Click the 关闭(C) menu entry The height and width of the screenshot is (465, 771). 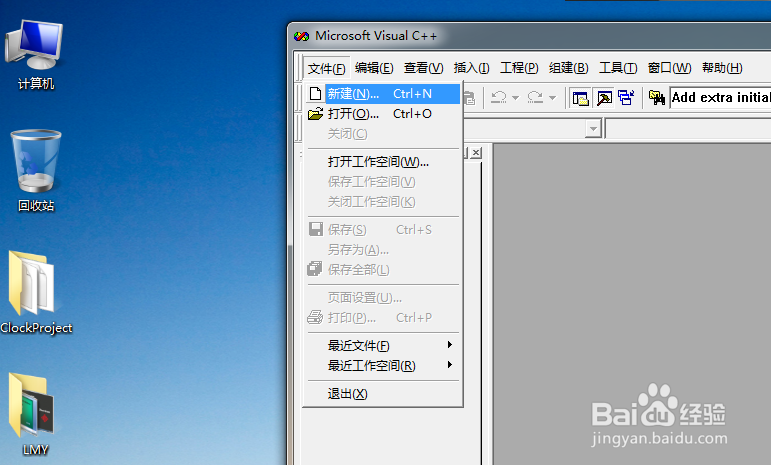(x=383, y=134)
